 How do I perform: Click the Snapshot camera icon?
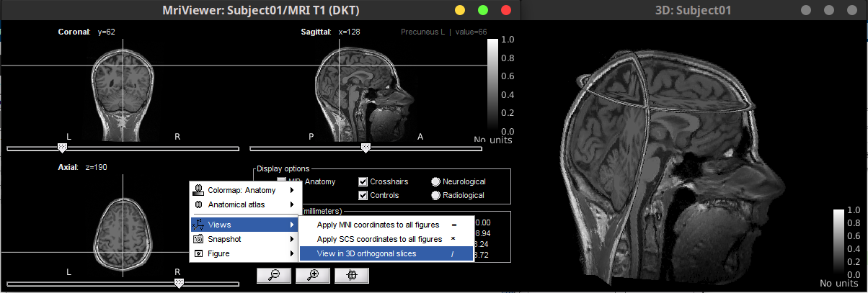pyautogui.click(x=198, y=239)
